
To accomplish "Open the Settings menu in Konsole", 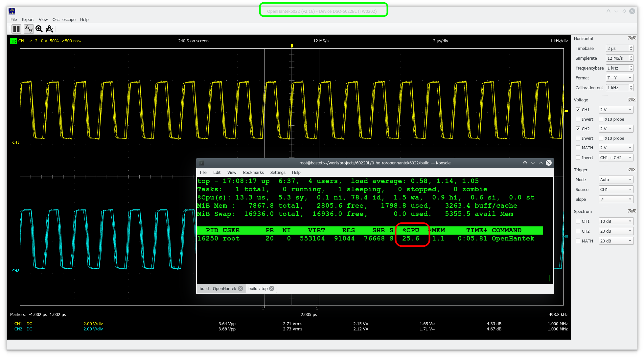I will tap(278, 172).
